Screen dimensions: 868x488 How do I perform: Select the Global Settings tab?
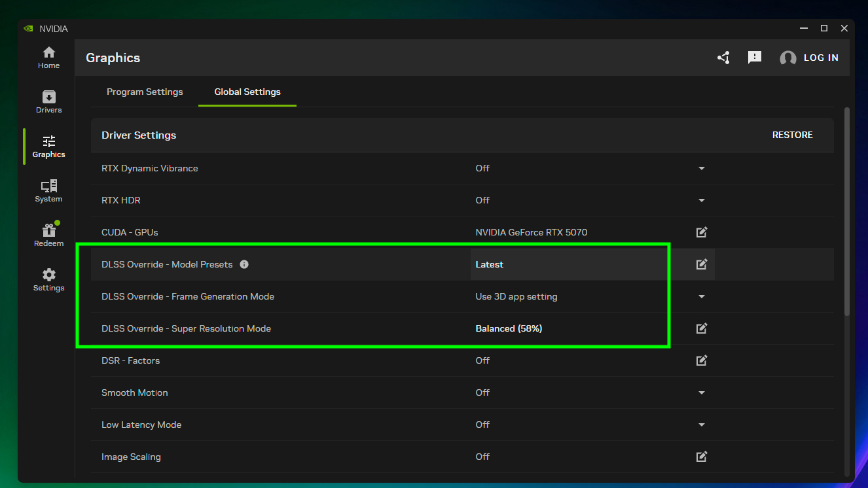pyautogui.click(x=247, y=92)
